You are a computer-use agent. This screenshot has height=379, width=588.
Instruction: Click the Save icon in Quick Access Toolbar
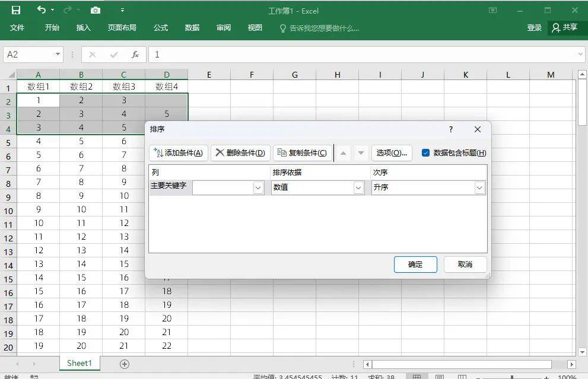click(15, 10)
